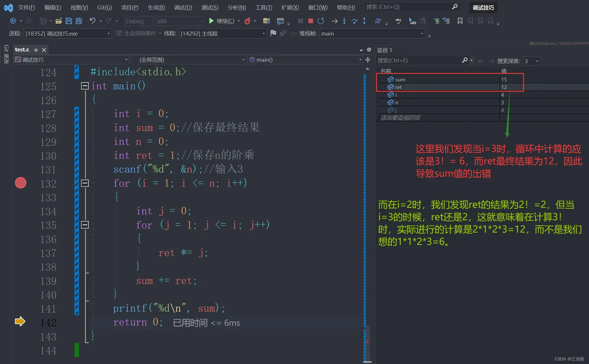
Task: Collapse the outer for loop at line 132
Action: [x=85, y=183]
